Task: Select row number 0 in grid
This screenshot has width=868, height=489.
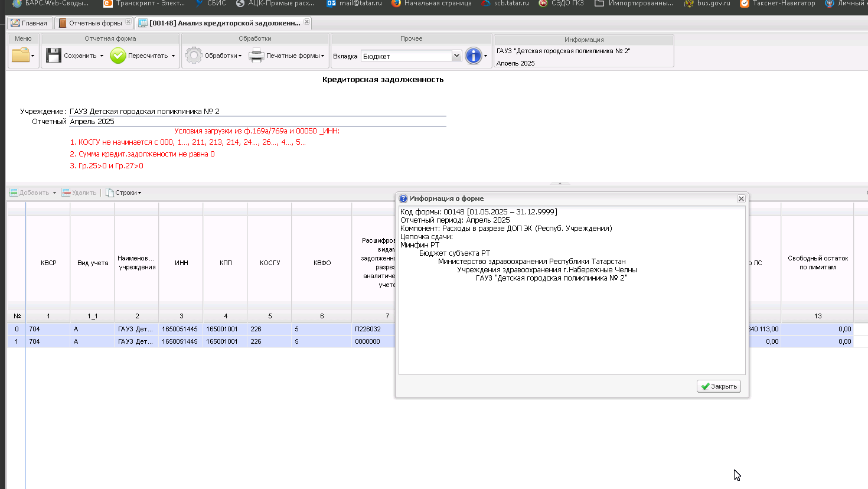Action: [17, 329]
